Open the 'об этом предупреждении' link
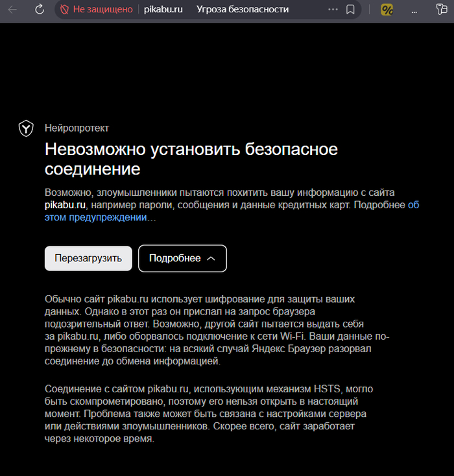Viewport: 454px width, 476px height. click(100, 218)
